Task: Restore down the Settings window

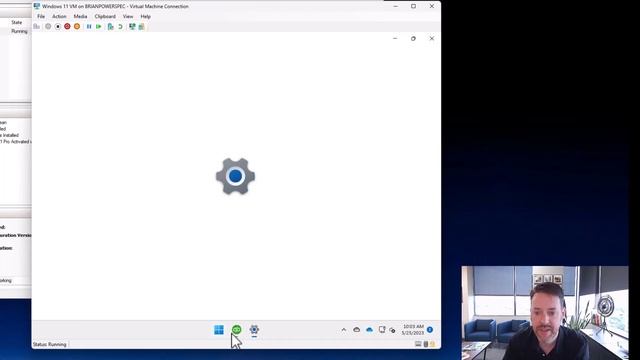Action: pos(413,38)
